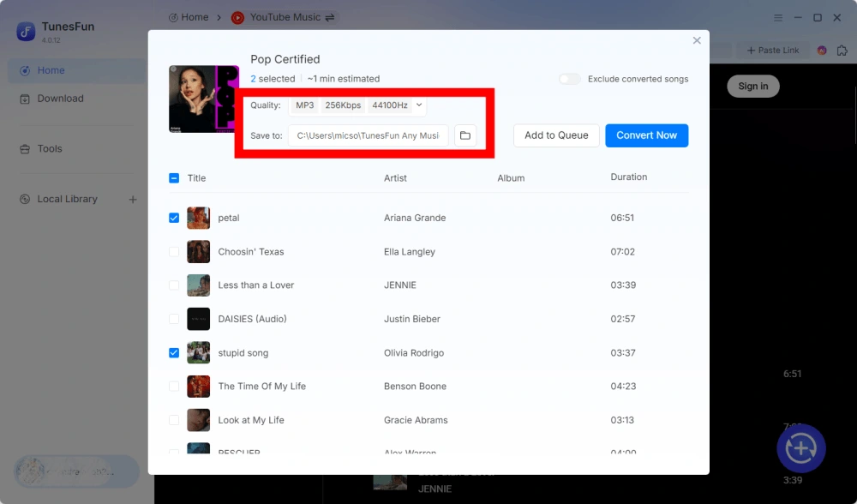Click artist name Ariana Grande
Screen dimensions: 857x504
[x=415, y=218]
